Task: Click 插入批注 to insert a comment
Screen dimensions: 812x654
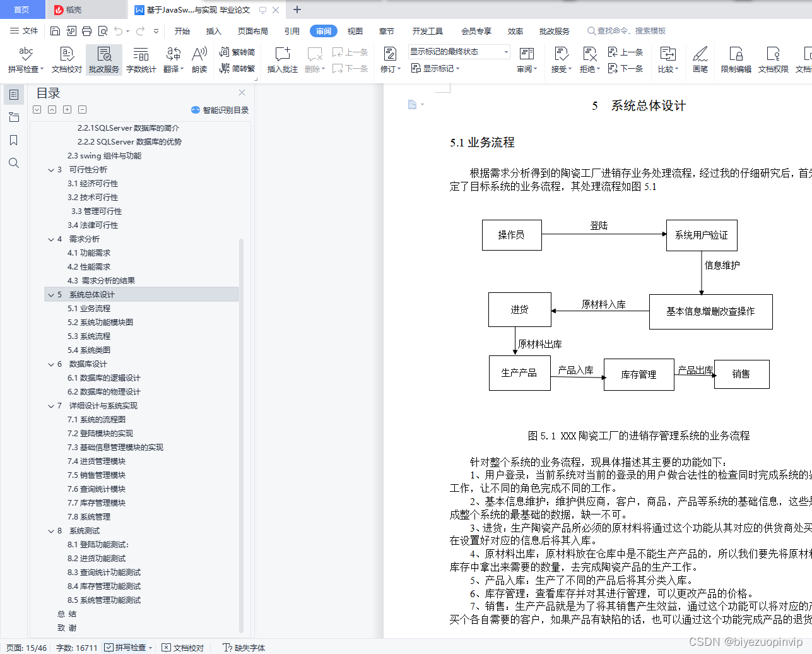Action: 282,60
